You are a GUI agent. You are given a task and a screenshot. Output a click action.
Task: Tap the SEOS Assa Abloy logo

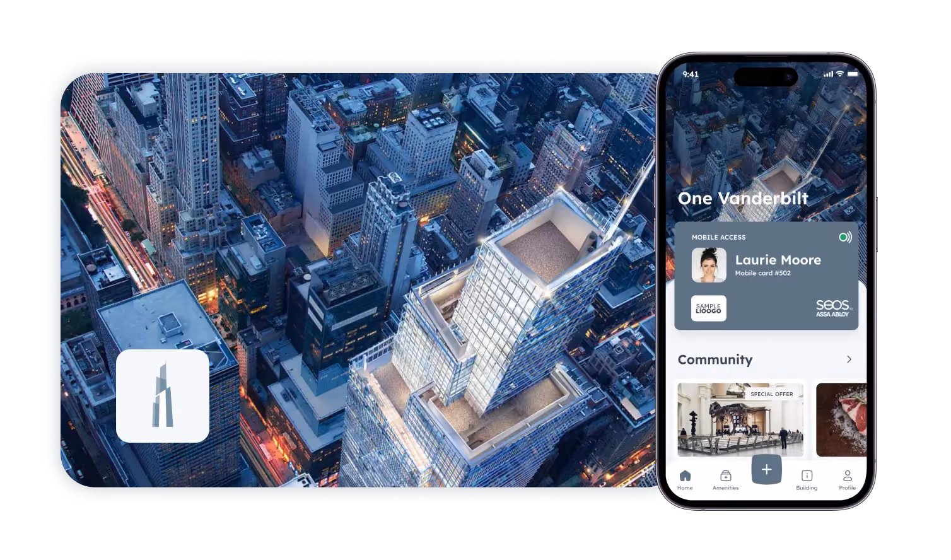point(834,308)
